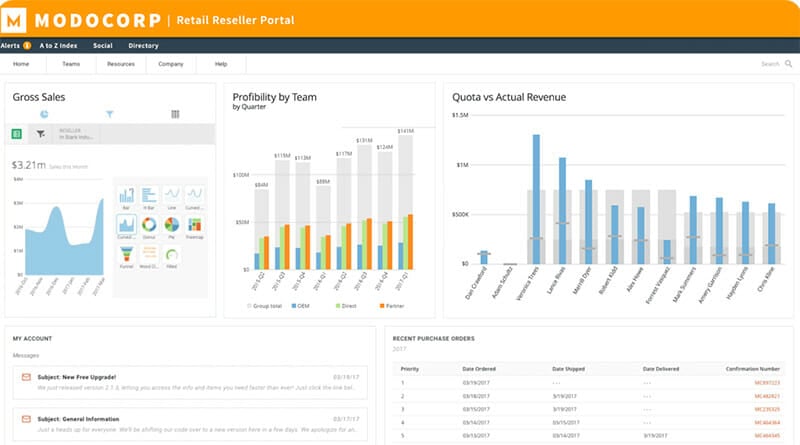Open confirmation number link for priority 5 order

click(x=767, y=436)
